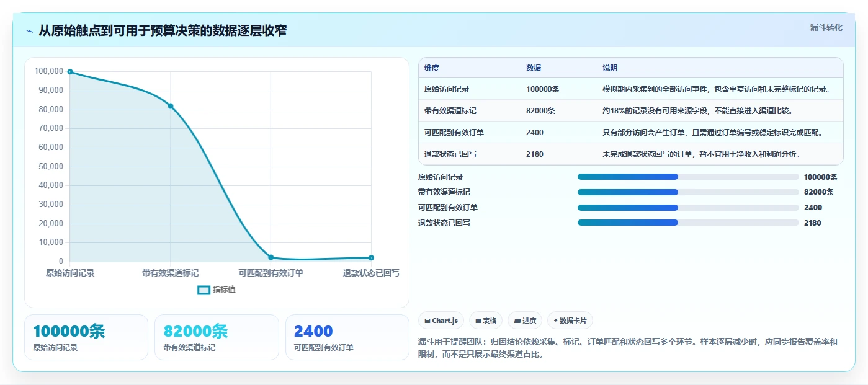Screen dimensions: 868x385
Task: Click the 数据 column header in the table
Action: 534,68
